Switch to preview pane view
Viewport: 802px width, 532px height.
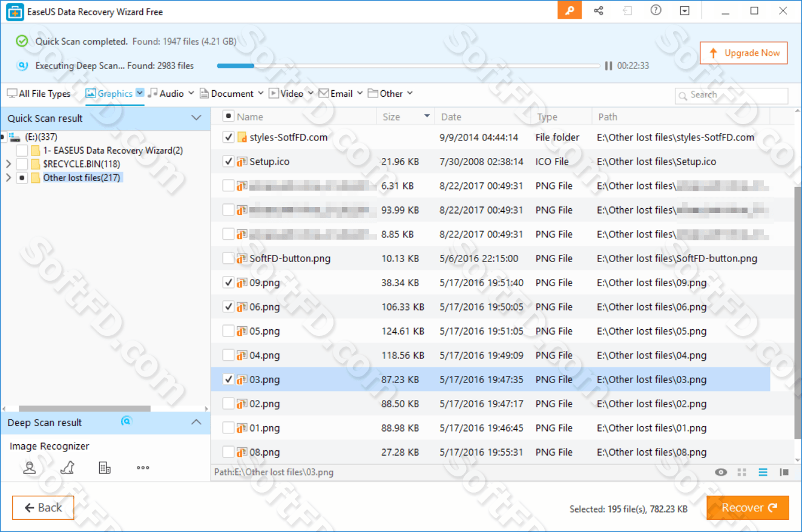[x=784, y=473]
